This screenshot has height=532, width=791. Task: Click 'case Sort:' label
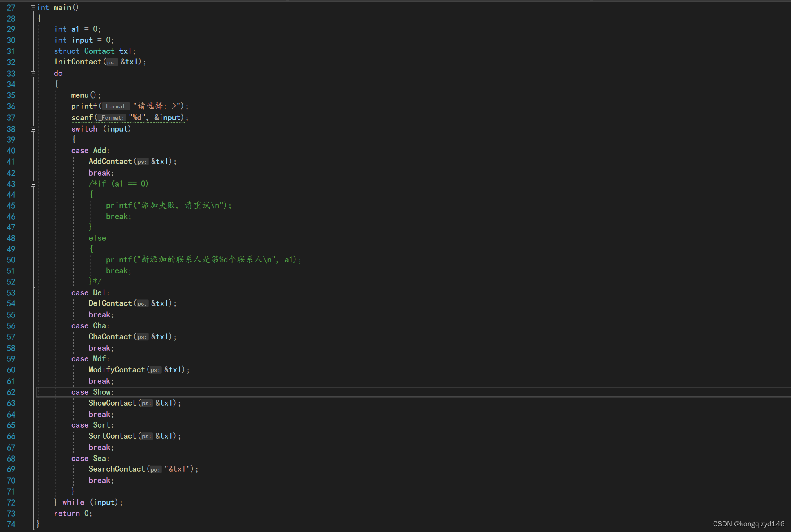(x=93, y=425)
